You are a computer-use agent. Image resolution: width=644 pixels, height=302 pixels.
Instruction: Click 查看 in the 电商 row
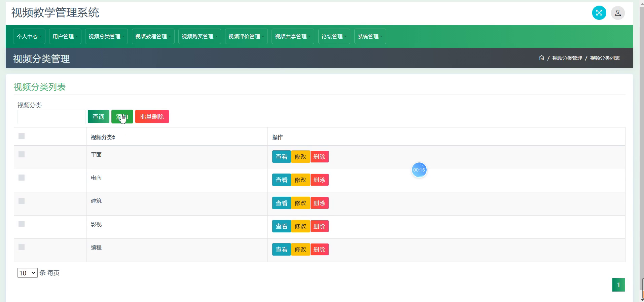click(281, 180)
